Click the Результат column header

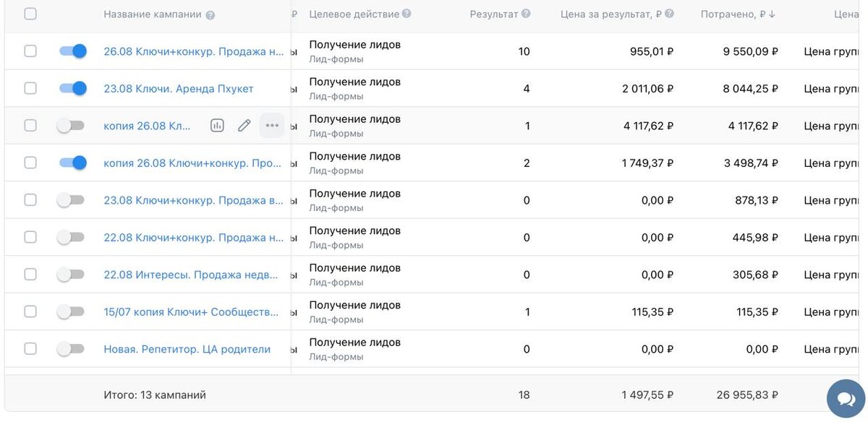[494, 14]
